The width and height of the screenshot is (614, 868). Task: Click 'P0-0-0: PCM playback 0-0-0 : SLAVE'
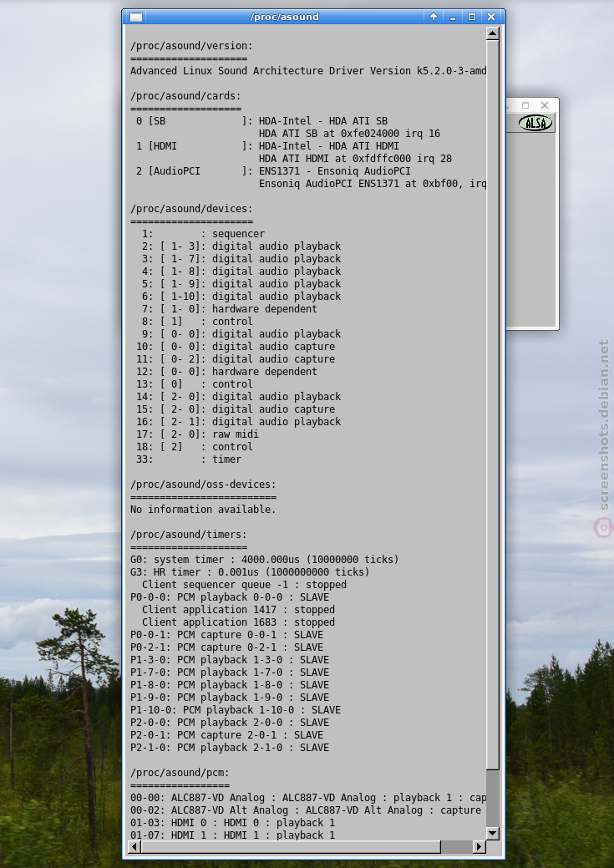point(230,597)
